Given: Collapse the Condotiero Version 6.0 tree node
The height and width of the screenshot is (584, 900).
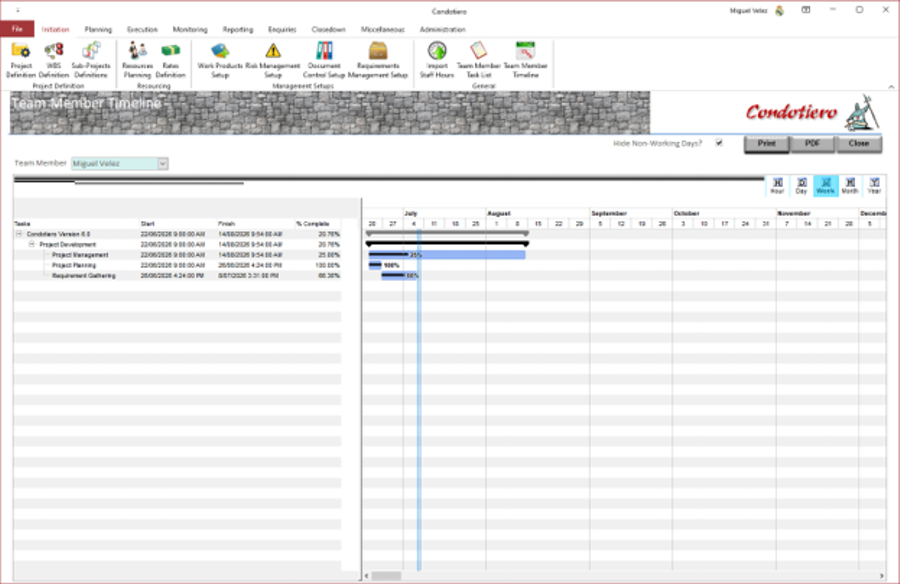Looking at the screenshot, I should click(19, 234).
